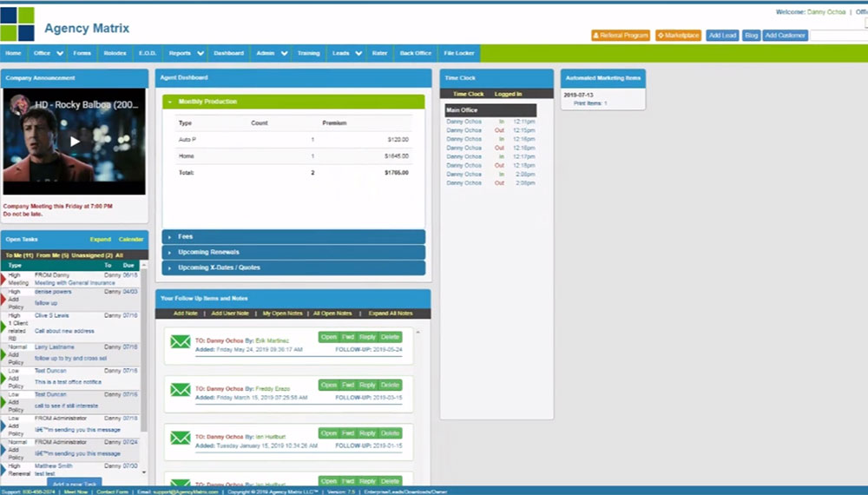Viewport: 868px width, 495px height.
Task: Click blue priority arrow for Matthew Smith task
Action: pyautogui.click(x=3, y=470)
